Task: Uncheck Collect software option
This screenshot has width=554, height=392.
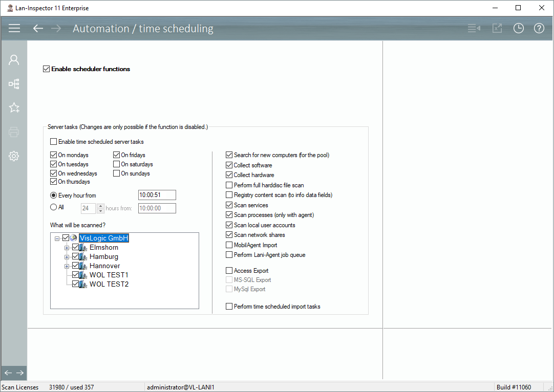Action: pyautogui.click(x=229, y=165)
